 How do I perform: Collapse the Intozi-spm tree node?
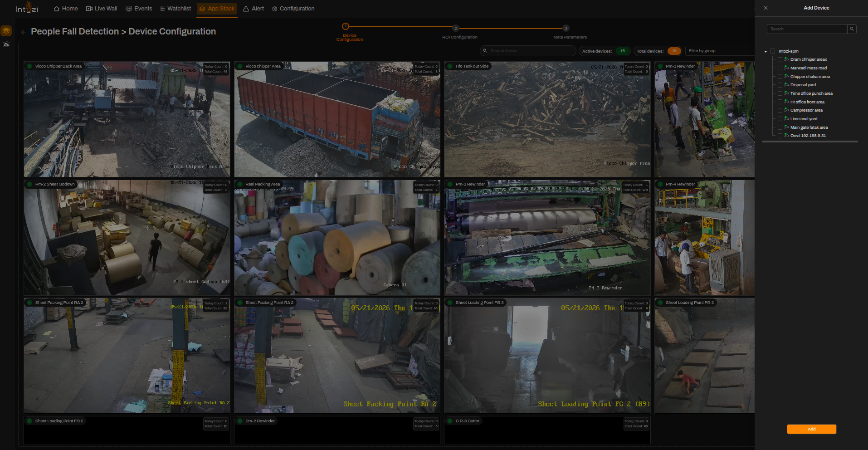[766, 52]
